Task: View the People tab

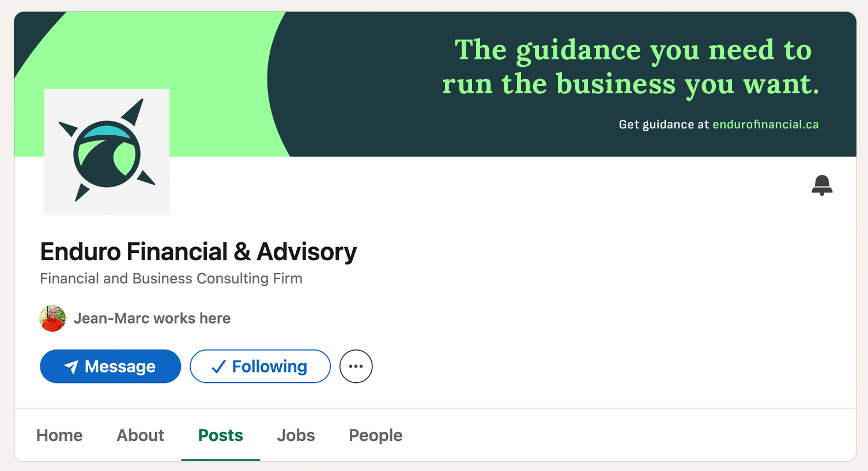Action: [375, 435]
